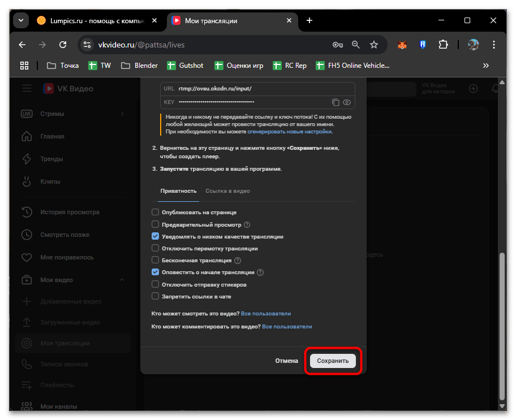Viewport: 516px width, 420px height.
Task: Change commenting audience Все пользователи dropdown
Action: 287,327
